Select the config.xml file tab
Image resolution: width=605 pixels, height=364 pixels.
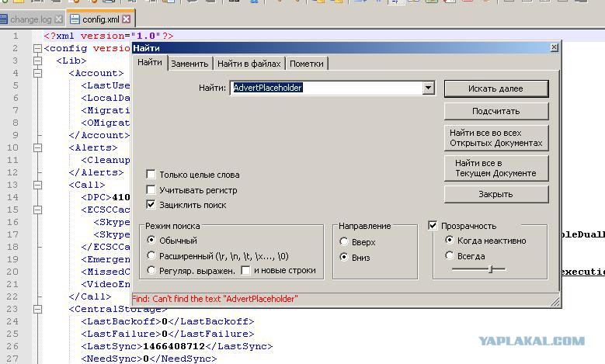(x=101, y=19)
